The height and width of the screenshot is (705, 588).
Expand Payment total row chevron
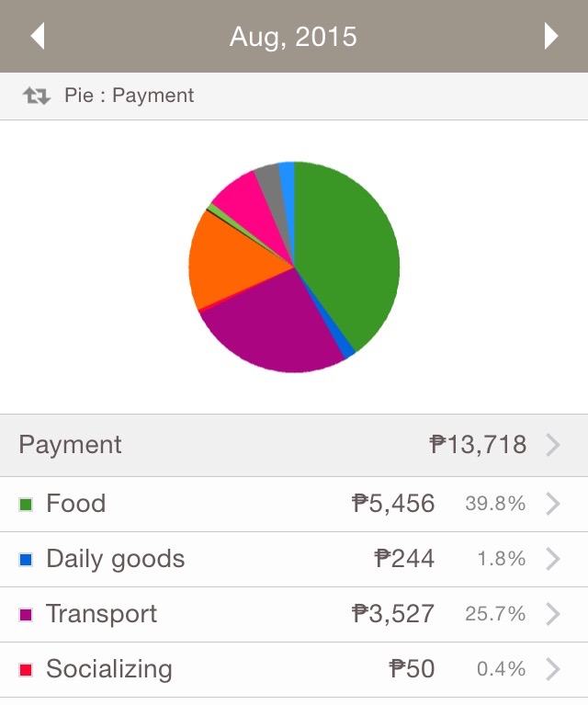click(553, 445)
